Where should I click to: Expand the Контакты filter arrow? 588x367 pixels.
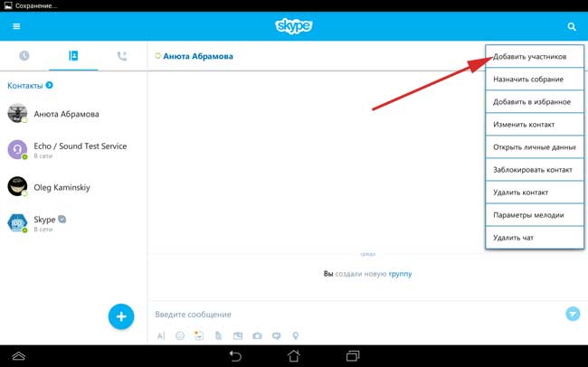[x=50, y=86]
